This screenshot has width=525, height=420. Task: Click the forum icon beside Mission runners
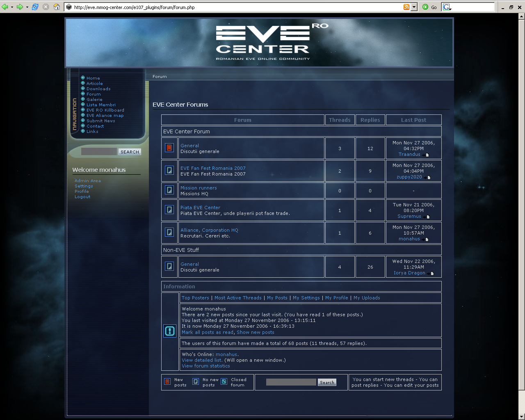(169, 190)
